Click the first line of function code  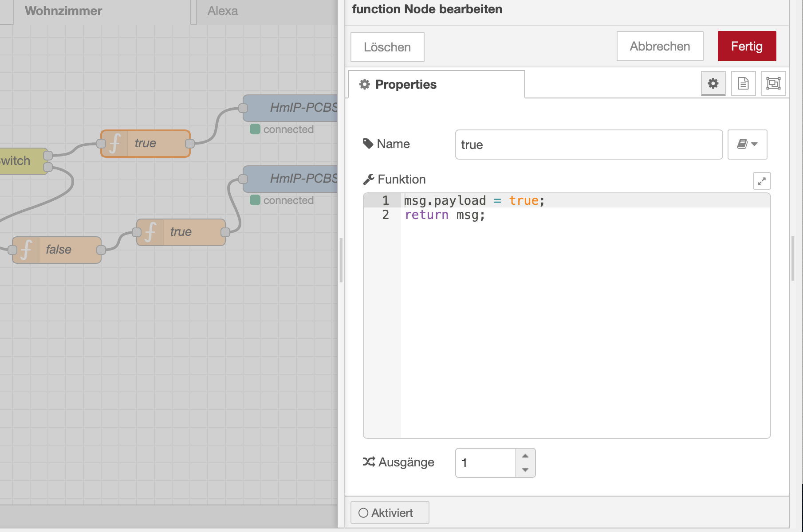[x=475, y=201]
